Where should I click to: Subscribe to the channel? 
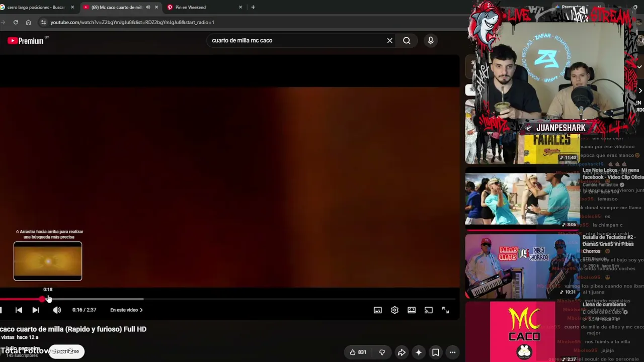[66, 351]
